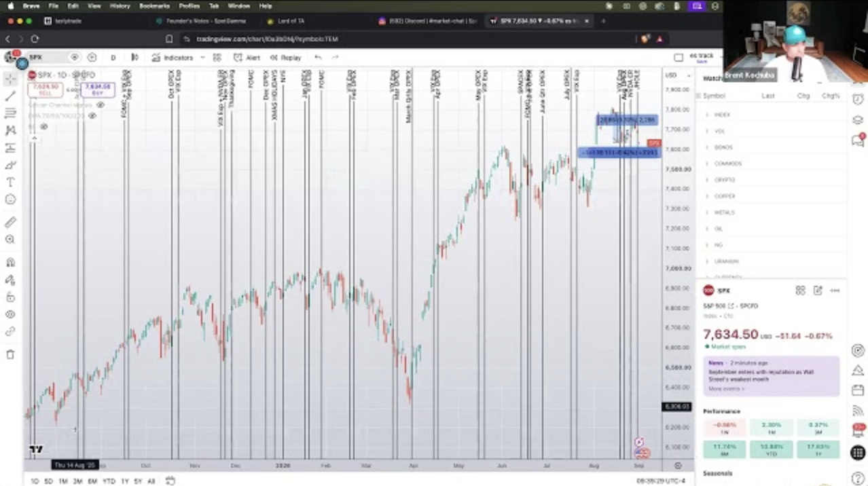
Task: Click the SPX symbol search field
Action: click(x=49, y=58)
